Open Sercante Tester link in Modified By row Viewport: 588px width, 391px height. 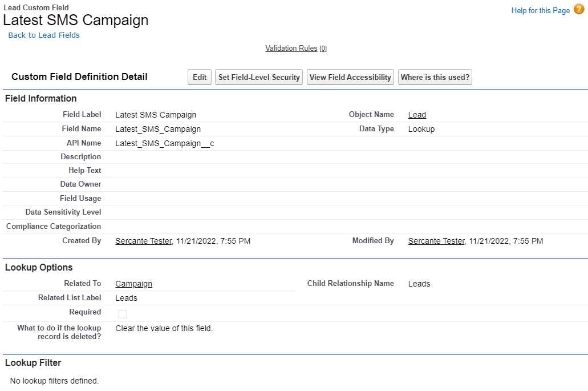[436, 241]
